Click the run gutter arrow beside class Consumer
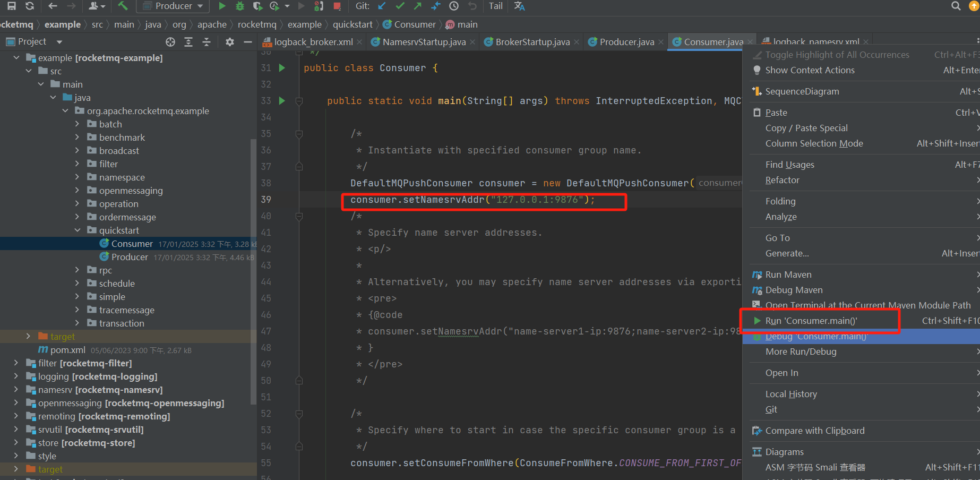Screen dimensions: 980x480 point(282,68)
